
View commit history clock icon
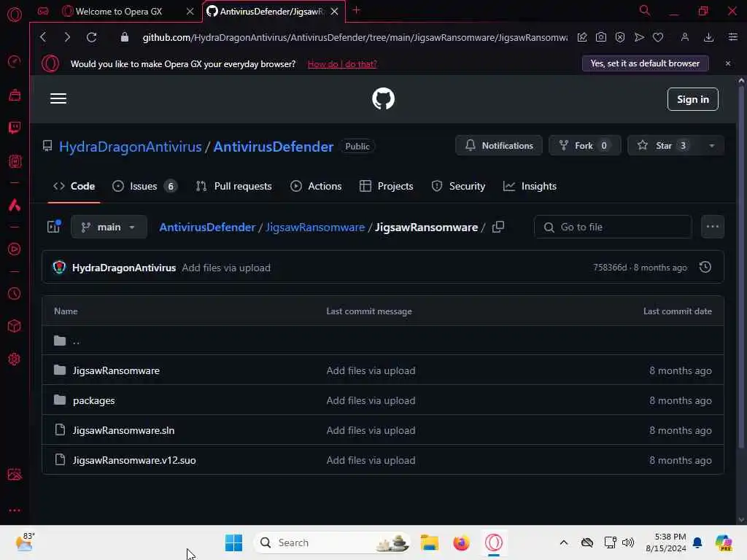point(705,267)
